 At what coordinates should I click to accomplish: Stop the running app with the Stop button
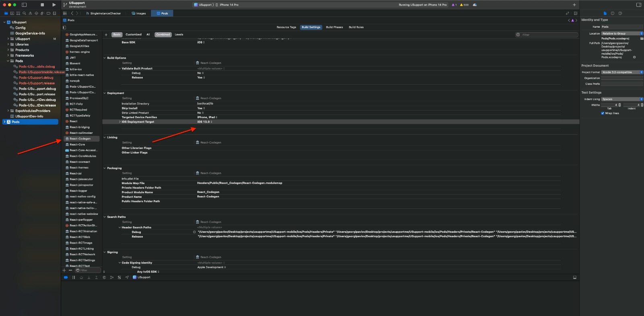tap(42, 5)
